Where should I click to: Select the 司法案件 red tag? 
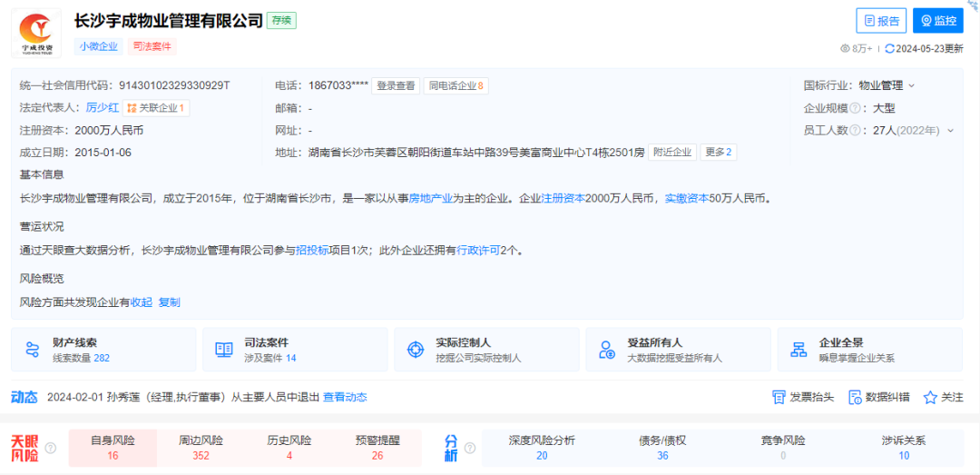(x=152, y=46)
